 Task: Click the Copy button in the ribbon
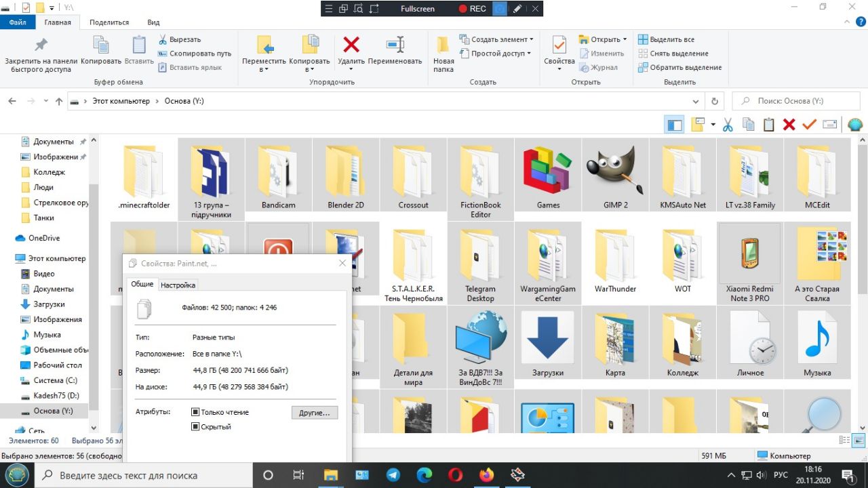pos(101,51)
